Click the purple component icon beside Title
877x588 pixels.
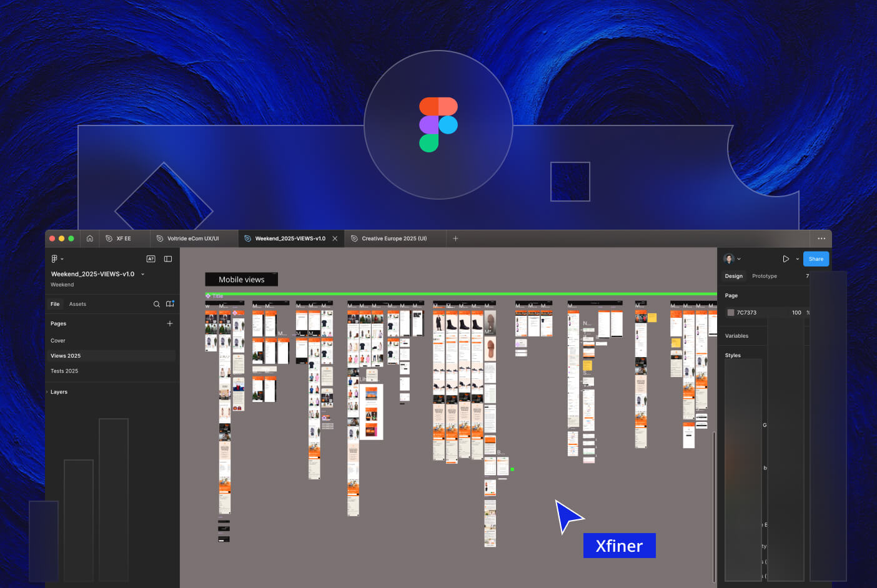pos(208,296)
